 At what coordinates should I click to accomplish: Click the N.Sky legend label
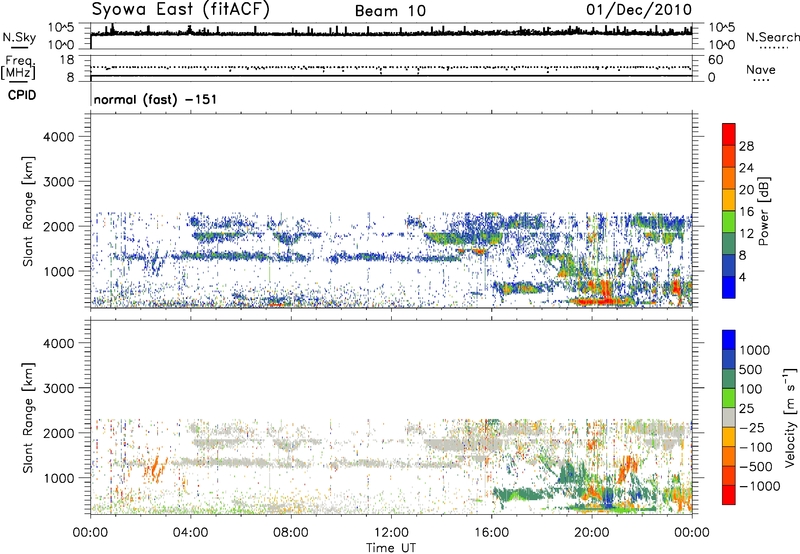[x=19, y=37]
